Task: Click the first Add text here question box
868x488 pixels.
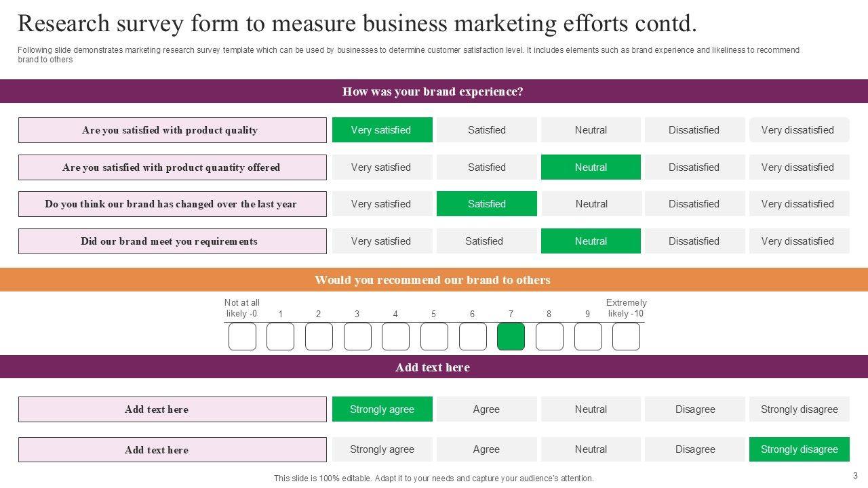Action: pos(172,409)
